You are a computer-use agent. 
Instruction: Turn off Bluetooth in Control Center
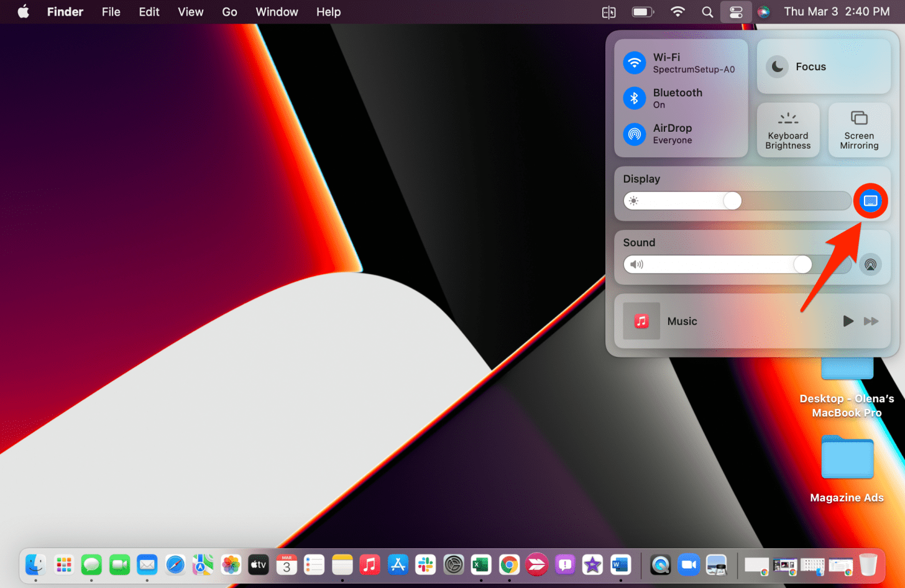[x=635, y=98]
